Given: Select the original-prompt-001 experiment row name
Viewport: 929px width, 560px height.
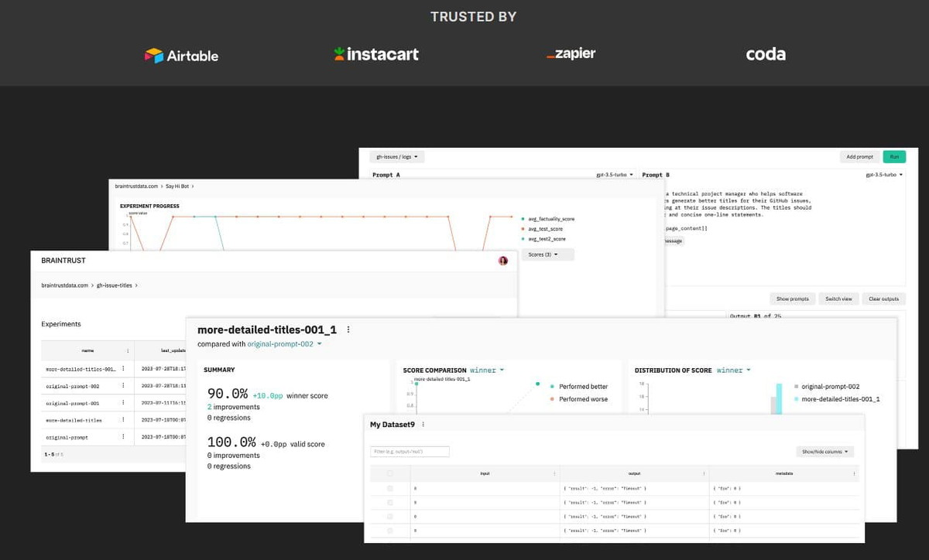Looking at the screenshot, I should (72, 403).
